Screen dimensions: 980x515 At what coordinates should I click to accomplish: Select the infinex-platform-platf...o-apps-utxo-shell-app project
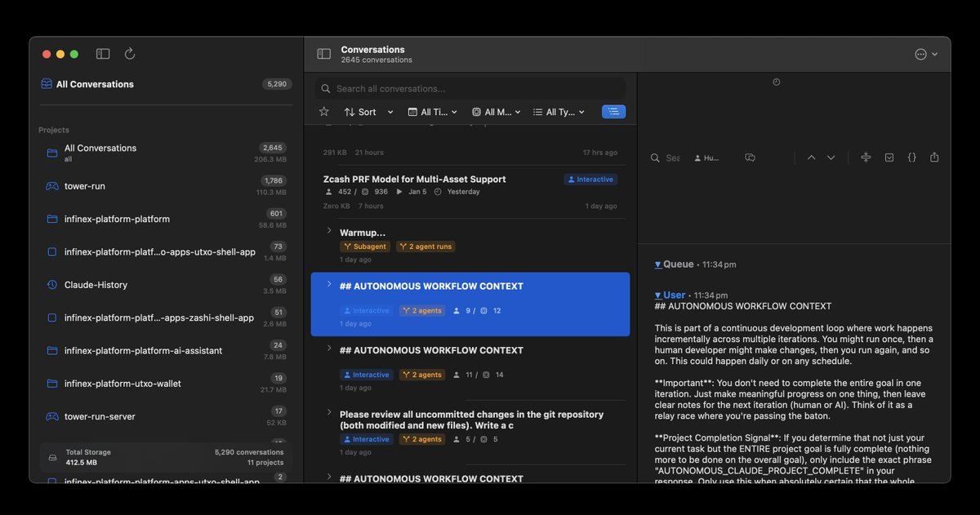pyautogui.click(x=166, y=252)
